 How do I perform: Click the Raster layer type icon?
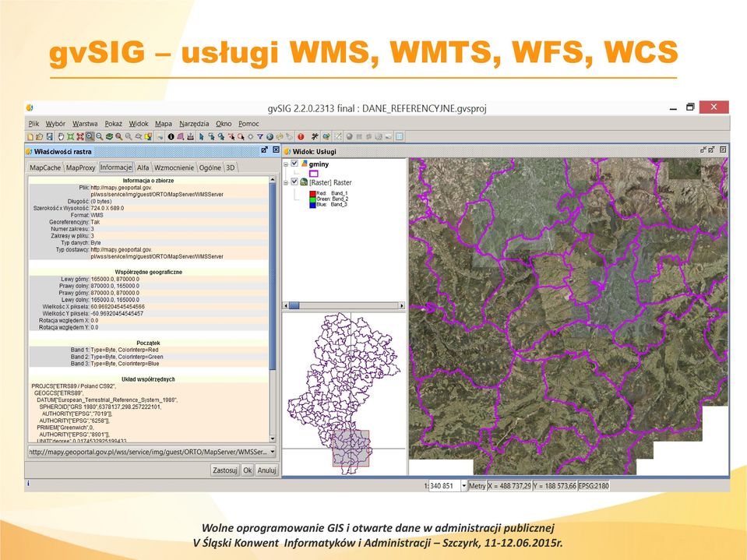(x=304, y=182)
